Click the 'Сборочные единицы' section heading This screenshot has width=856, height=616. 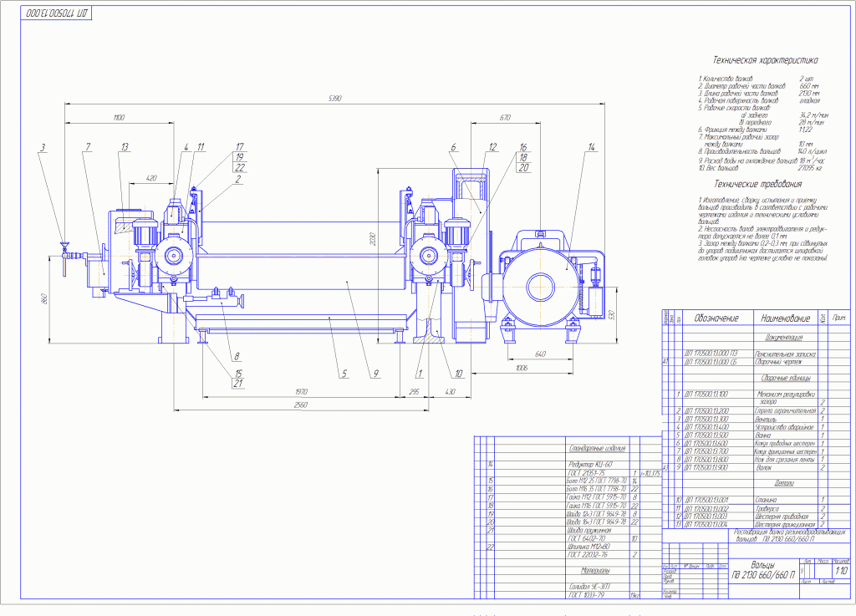pyautogui.click(x=786, y=378)
